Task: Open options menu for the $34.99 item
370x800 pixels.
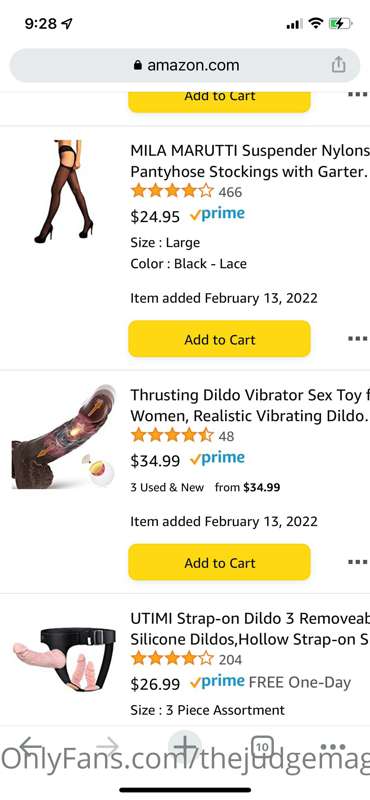Action: [358, 562]
